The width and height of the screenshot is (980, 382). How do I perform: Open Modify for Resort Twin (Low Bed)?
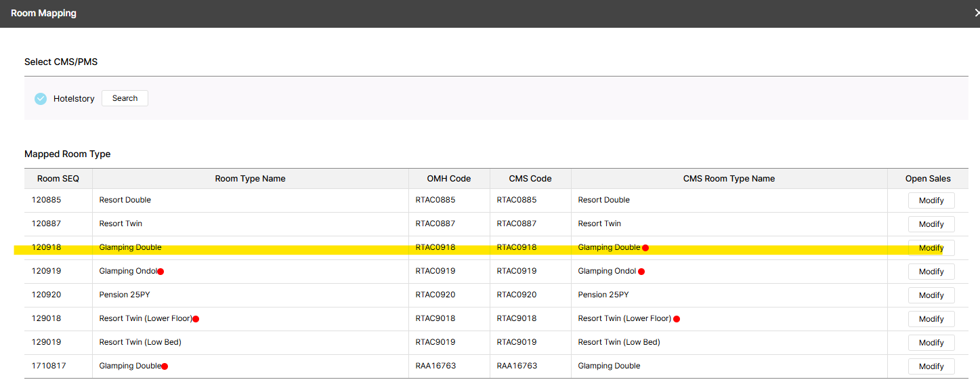(x=931, y=343)
